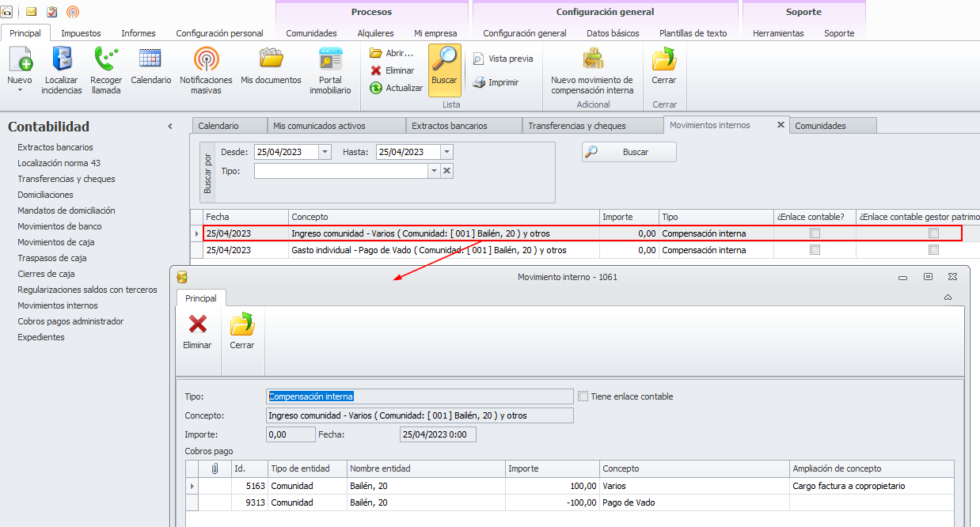
Task: Expand the Tipo filter dropdown
Action: [x=433, y=171]
